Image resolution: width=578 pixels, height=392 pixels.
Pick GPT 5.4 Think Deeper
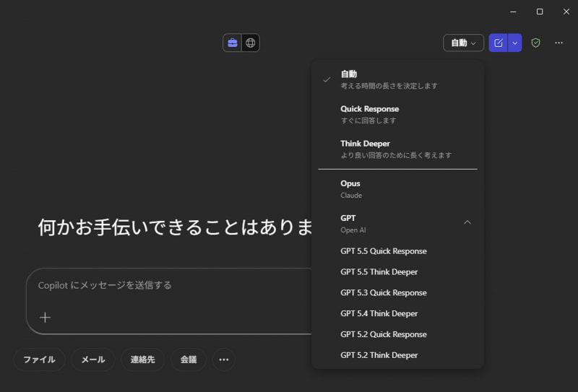tap(397, 313)
